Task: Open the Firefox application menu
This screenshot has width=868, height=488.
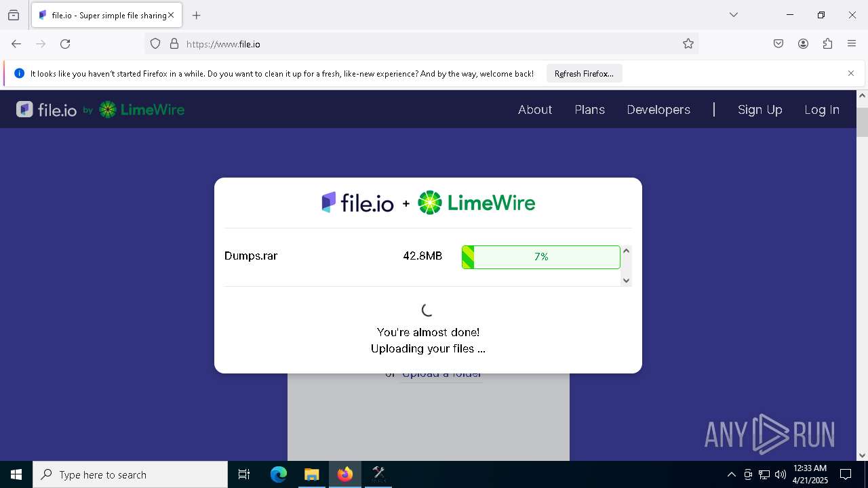Action: [x=852, y=44]
